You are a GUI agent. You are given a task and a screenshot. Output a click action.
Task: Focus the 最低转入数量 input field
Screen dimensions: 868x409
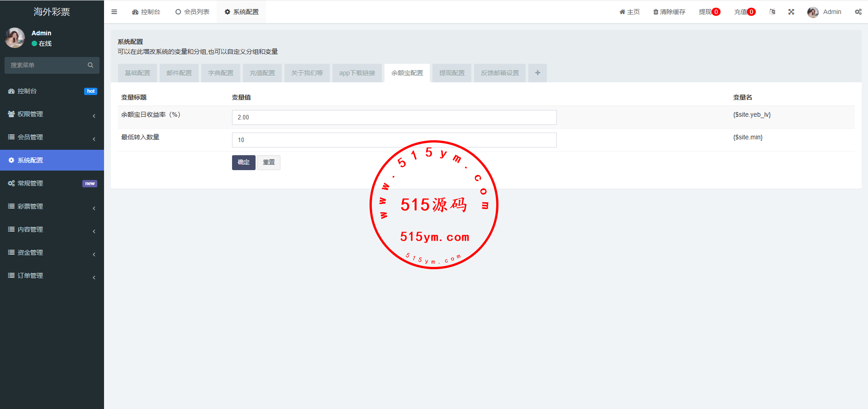pyautogui.click(x=394, y=140)
